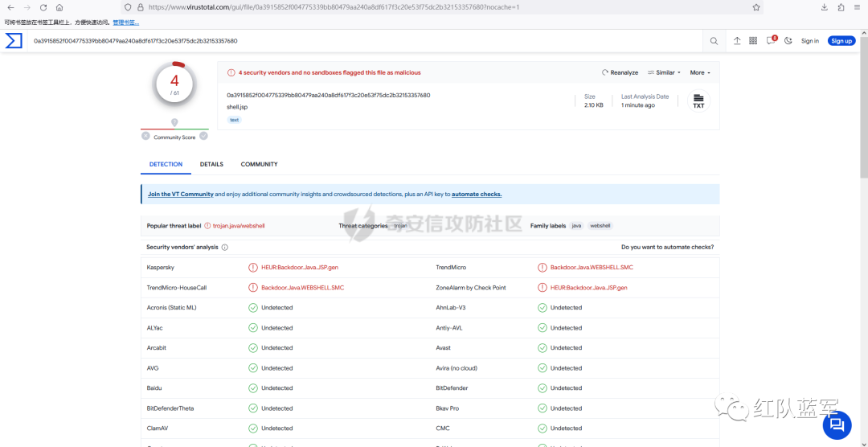Click the address bar shield icon
Screen dimensions: 868x447
128,8
